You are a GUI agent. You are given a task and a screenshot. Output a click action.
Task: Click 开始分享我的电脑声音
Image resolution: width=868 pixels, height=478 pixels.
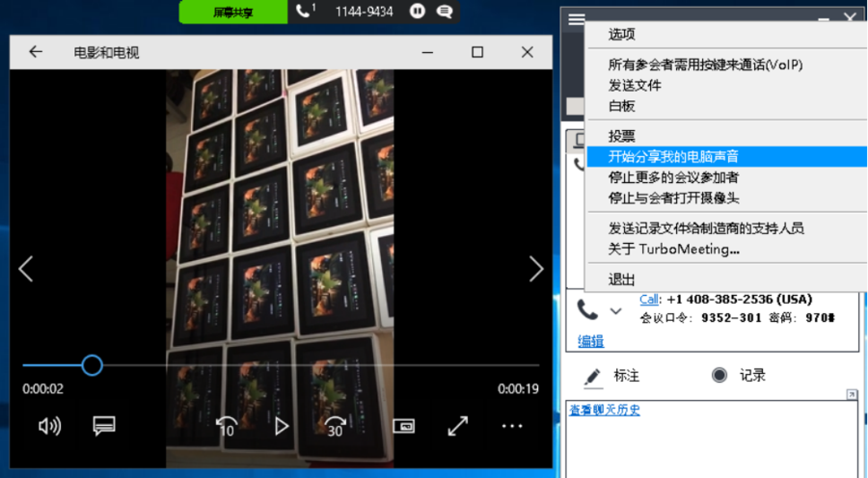(725, 156)
